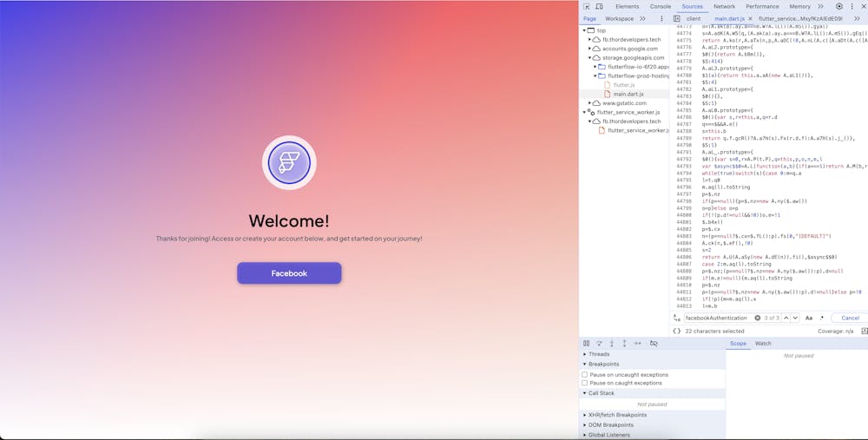Expand the flutterflow-io-6f20 folder
868x440 pixels.
[x=595, y=67]
